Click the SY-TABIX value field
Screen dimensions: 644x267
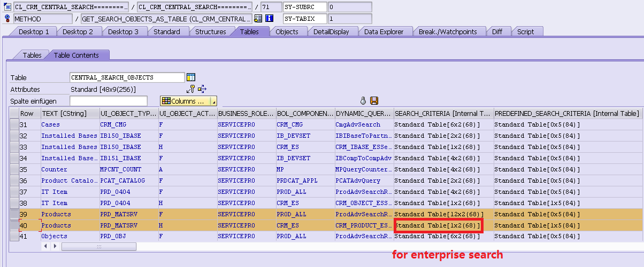[350, 19]
